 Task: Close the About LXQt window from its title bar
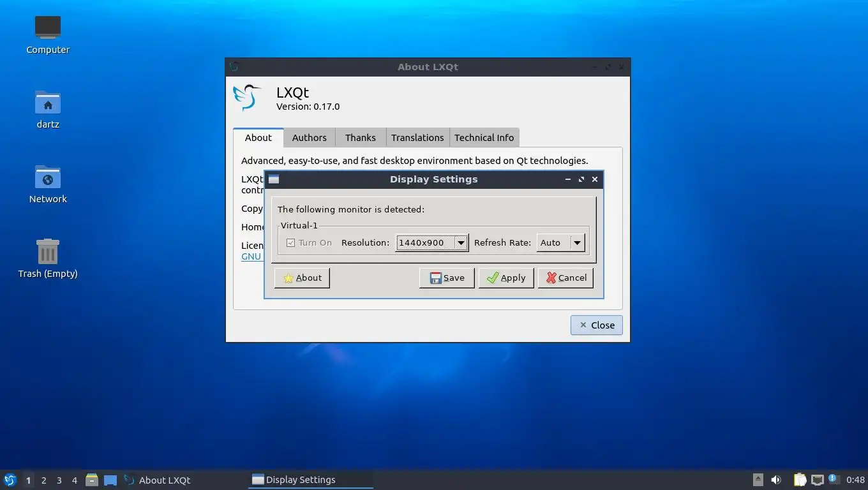tap(622, 66)
